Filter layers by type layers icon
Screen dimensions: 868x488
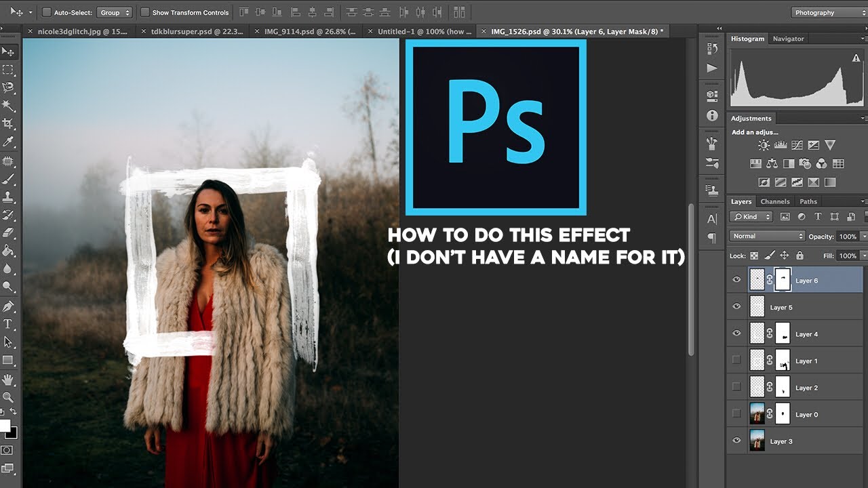point(818,217)
